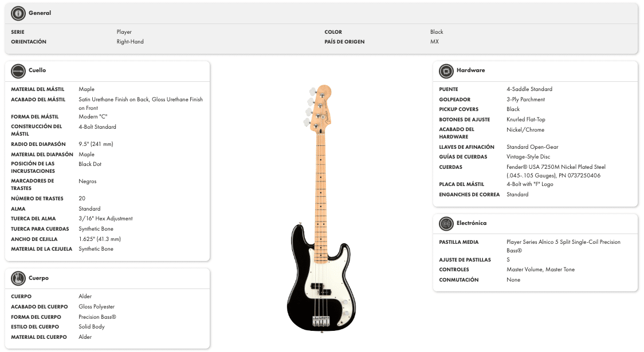
Task: Select the Hardware section title
Action: pyautogui.click(x=470, y=70)
